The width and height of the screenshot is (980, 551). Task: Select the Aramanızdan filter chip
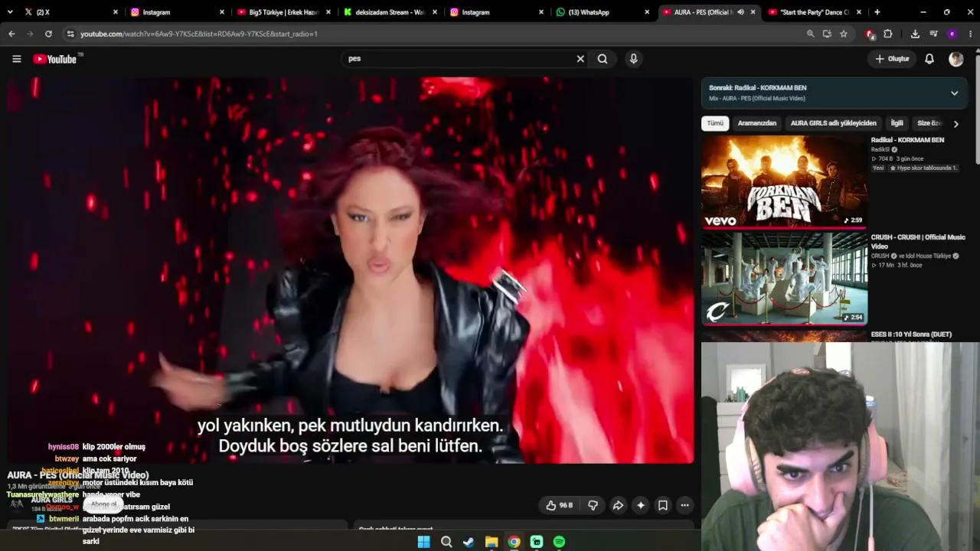tap(756, 123)
